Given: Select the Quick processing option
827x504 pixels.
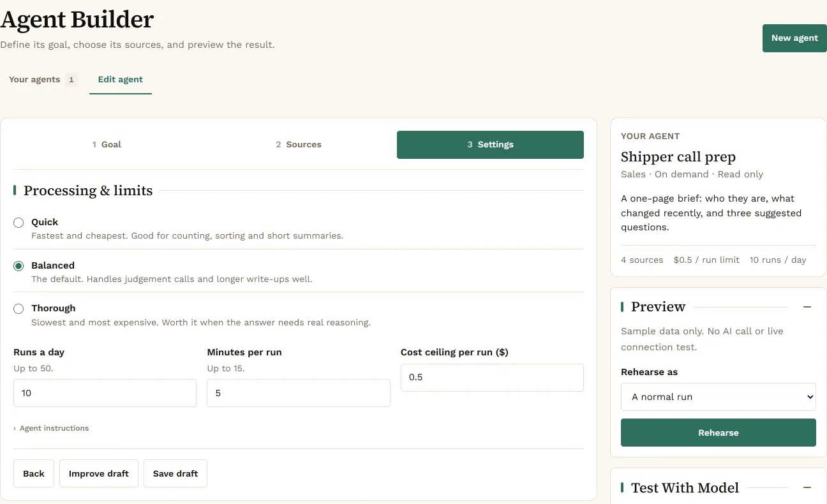Looking at the screenshot, I should click(19, 223).
